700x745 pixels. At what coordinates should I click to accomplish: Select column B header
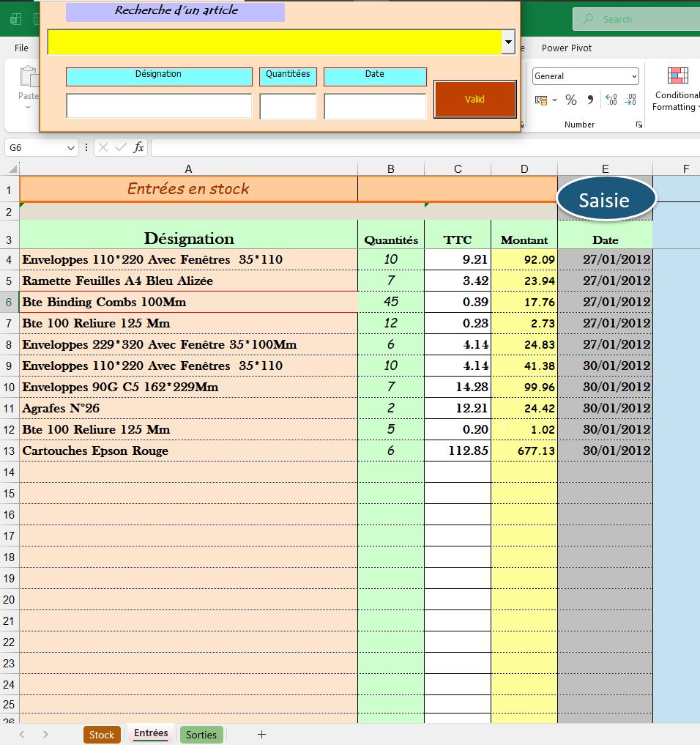391,168
